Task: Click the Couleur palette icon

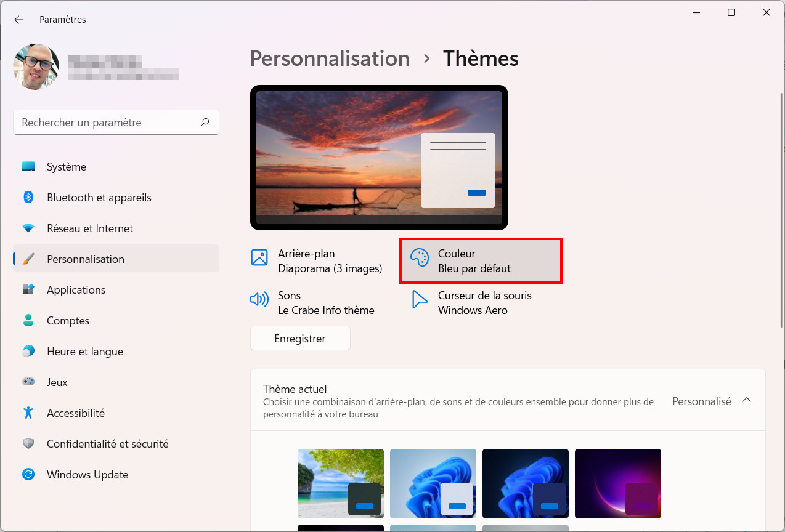Action: [x=420, y=258]
